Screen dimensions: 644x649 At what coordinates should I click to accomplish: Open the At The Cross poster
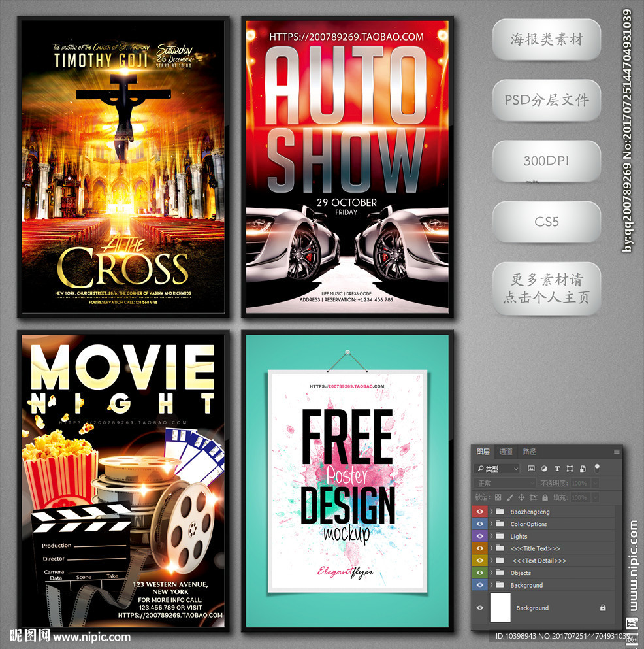coord(123,167)
